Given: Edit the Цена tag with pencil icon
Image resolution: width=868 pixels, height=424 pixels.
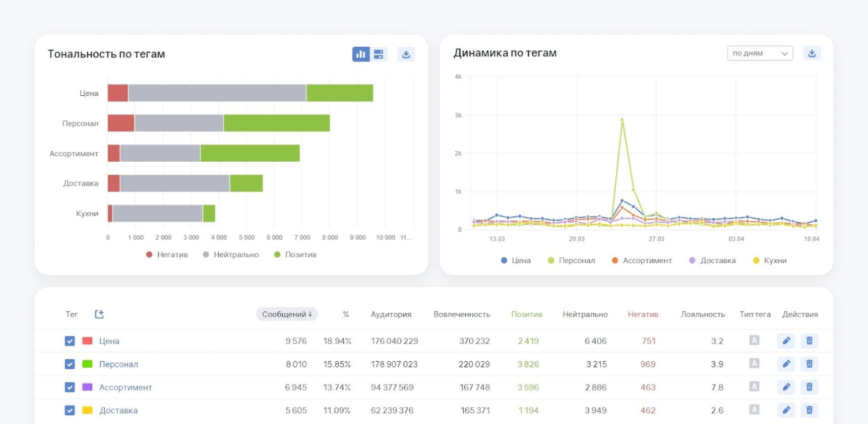Looking at the screenshot, I should 785,341.
